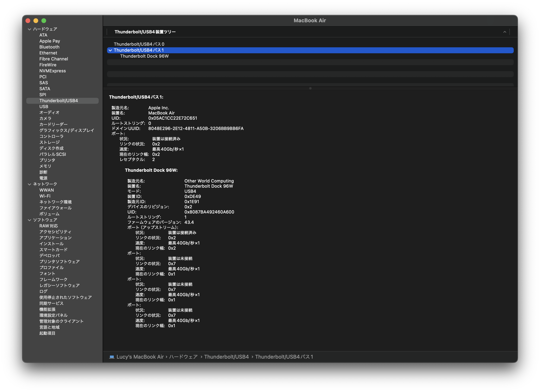Image resolution: width=540 pixels, height=392 pixels.
Task: Select Thunderbolt Dock 96W device row
Action: pos(144,56)
